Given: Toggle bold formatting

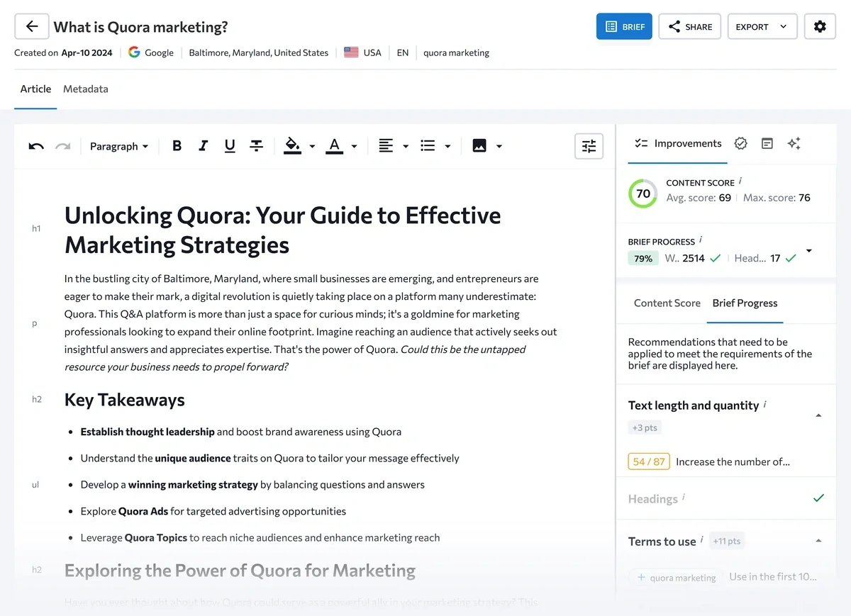Looking at the screenshot, I should pyautogui.click(x=177, y=146).
